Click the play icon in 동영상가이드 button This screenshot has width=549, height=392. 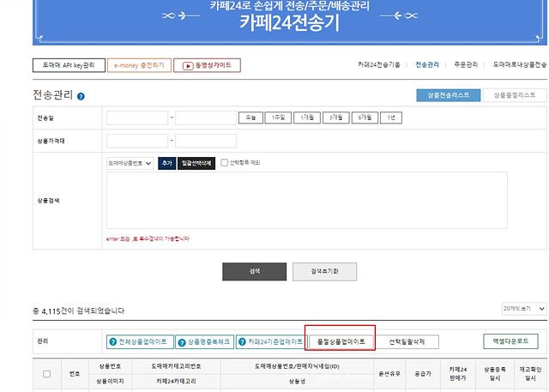pyautogui.click(x=188, y=66)
